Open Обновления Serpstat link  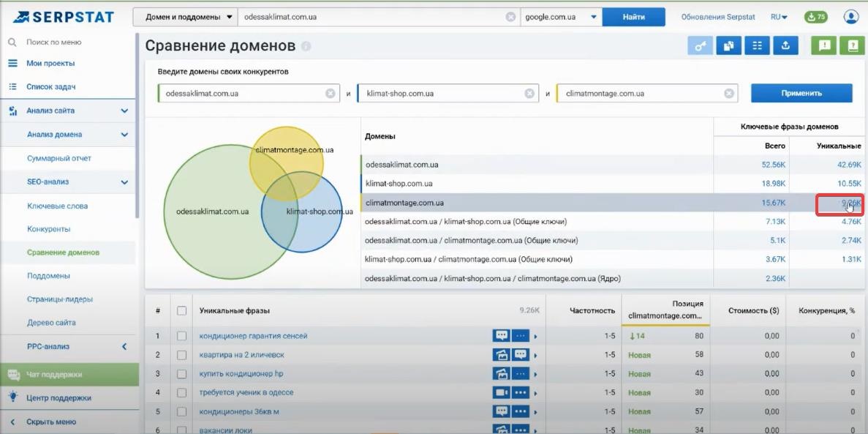(x=718, y=17)
